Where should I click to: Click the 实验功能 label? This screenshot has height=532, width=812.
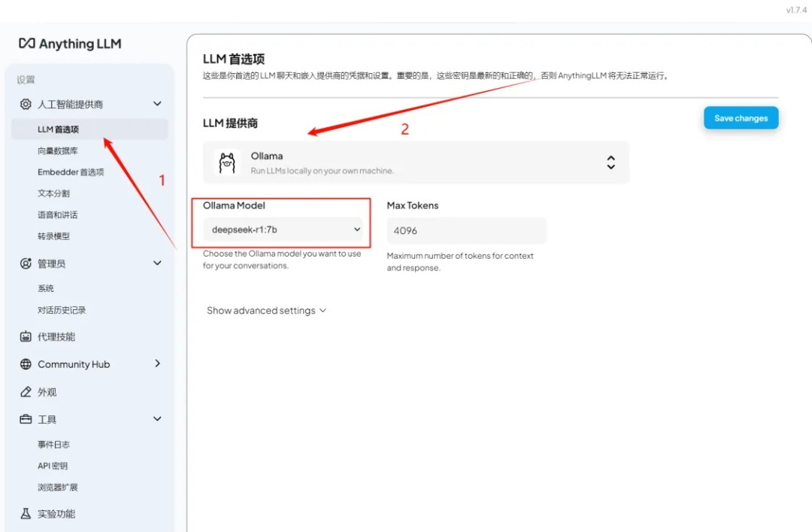pyautogui.click(x=56, y=514)
